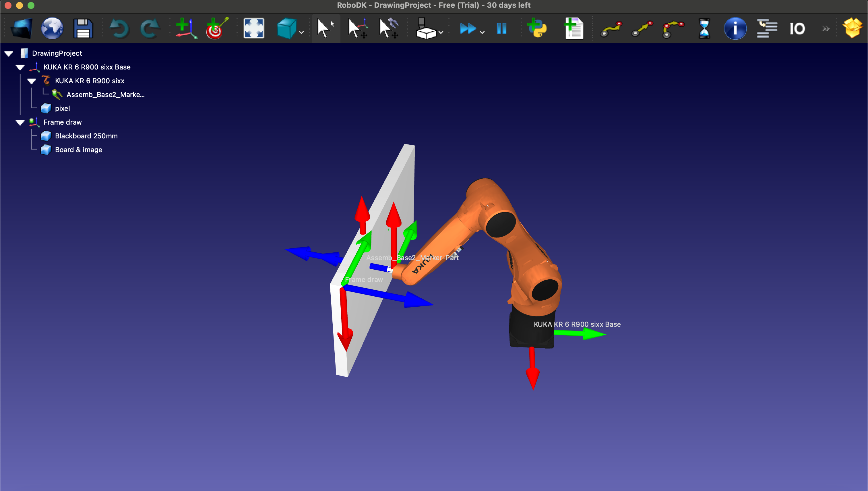Open the collision check dropdown arrow
The image size is (868, 491).
click(441, 32)
